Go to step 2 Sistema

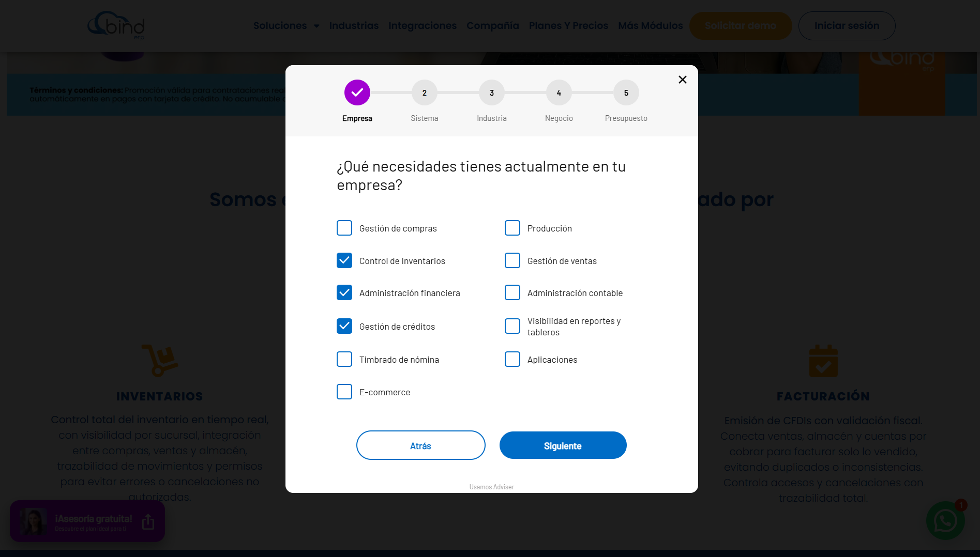[425, 92]
